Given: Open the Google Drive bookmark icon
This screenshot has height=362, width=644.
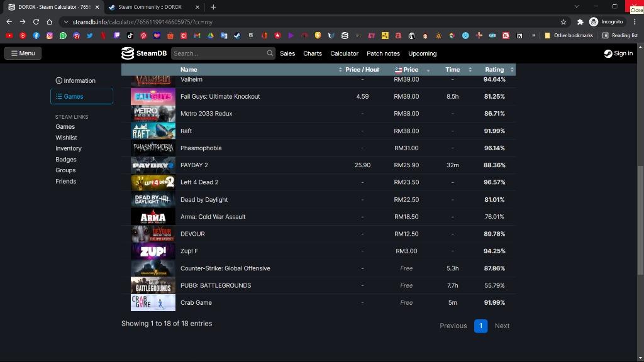Looking at the screenshot, I should (x=210, y=36).
